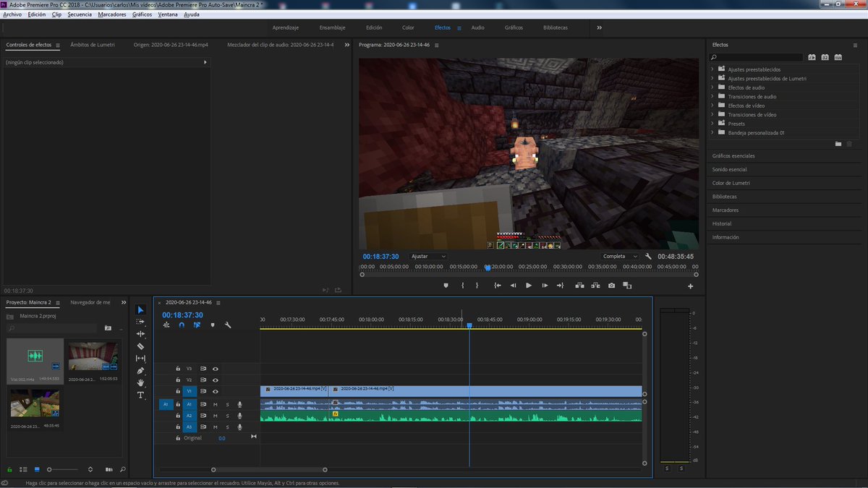Screen dimensions: 868x488
Task: Add a marker from the timeline header
Action: (213, 325)
